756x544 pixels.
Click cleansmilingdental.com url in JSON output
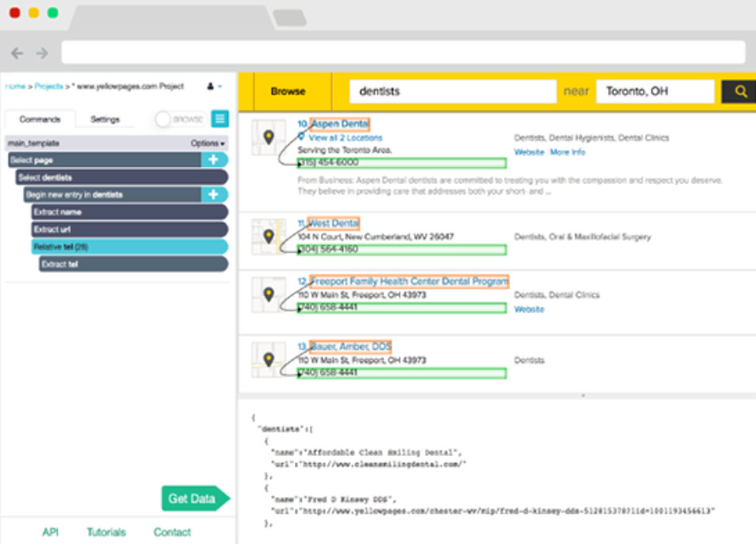pyautogui.click(x=383, y=464)
